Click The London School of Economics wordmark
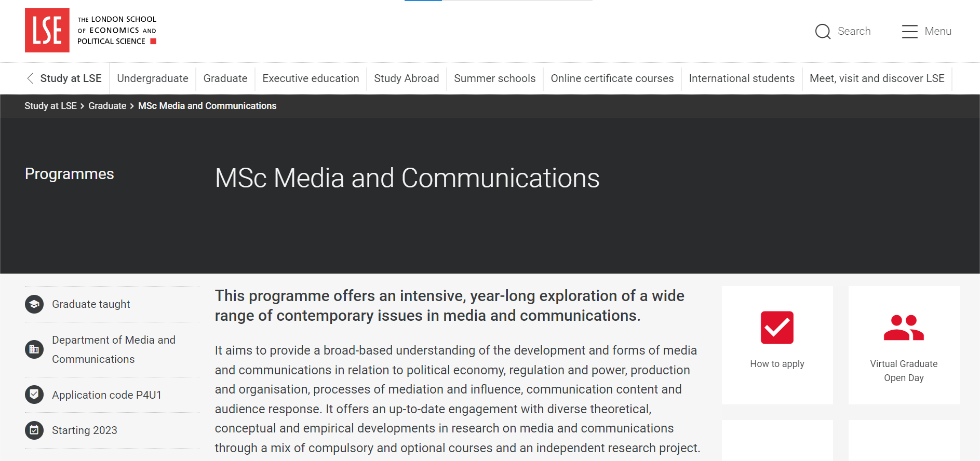Image resolution: width=980 pixels, height=461 pixels. (x=117, y=30)
